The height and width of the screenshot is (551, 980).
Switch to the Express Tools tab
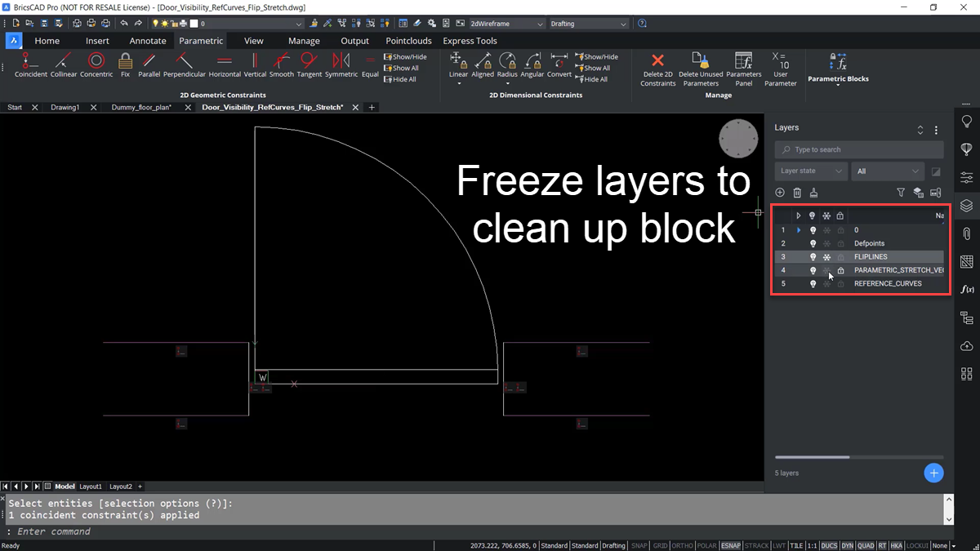(x=470, y=41)
